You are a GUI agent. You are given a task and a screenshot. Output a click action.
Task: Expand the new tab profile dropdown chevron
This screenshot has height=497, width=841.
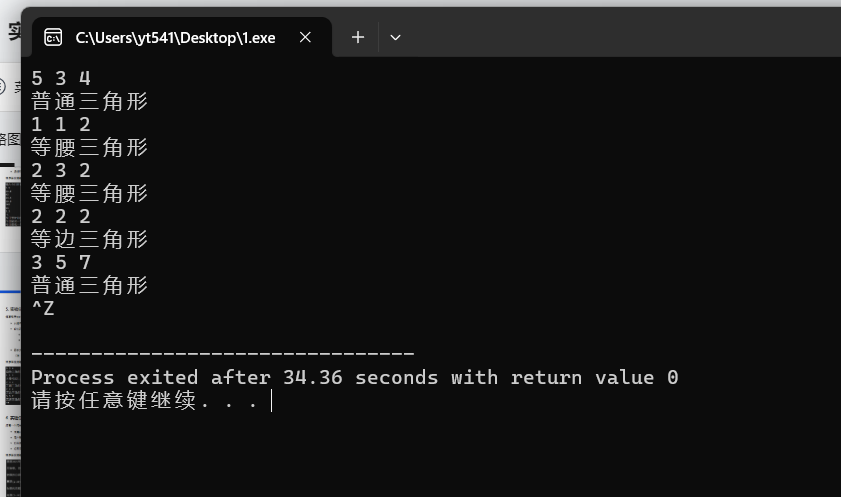[x=395, y=38]
